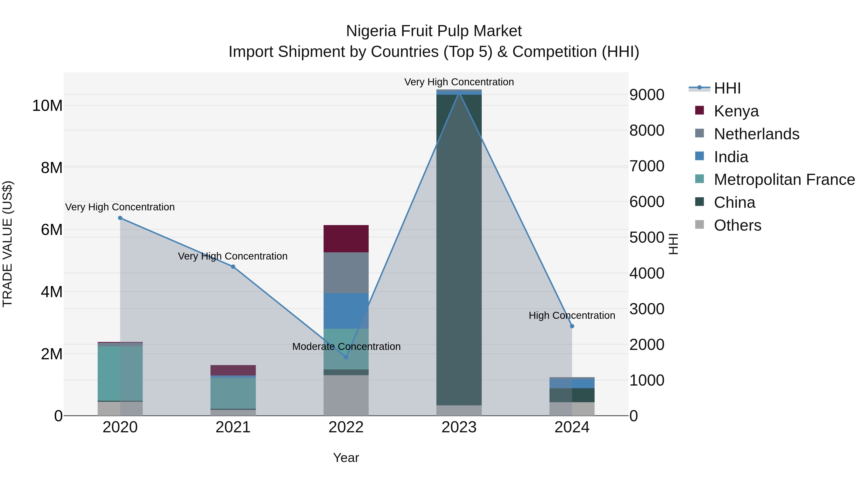Click the 'Very High Concentration' annotation above 2023
The width and height of the screenshot is (868, 488).
pyautogui.click(x=459, y=82)
